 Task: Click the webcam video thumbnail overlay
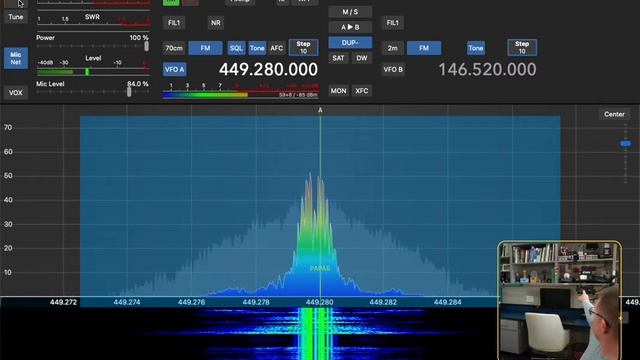560,300
